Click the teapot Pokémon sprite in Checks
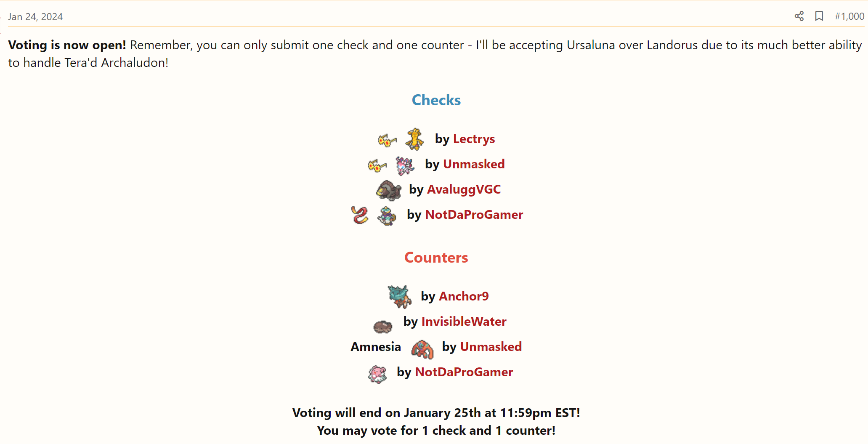 pyautogui.click(x=387, y=216)
